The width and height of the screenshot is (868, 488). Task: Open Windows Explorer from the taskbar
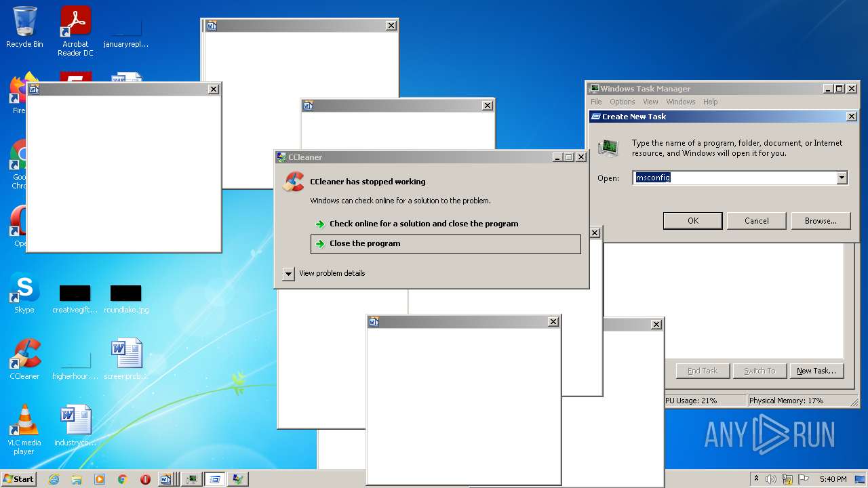77,479
